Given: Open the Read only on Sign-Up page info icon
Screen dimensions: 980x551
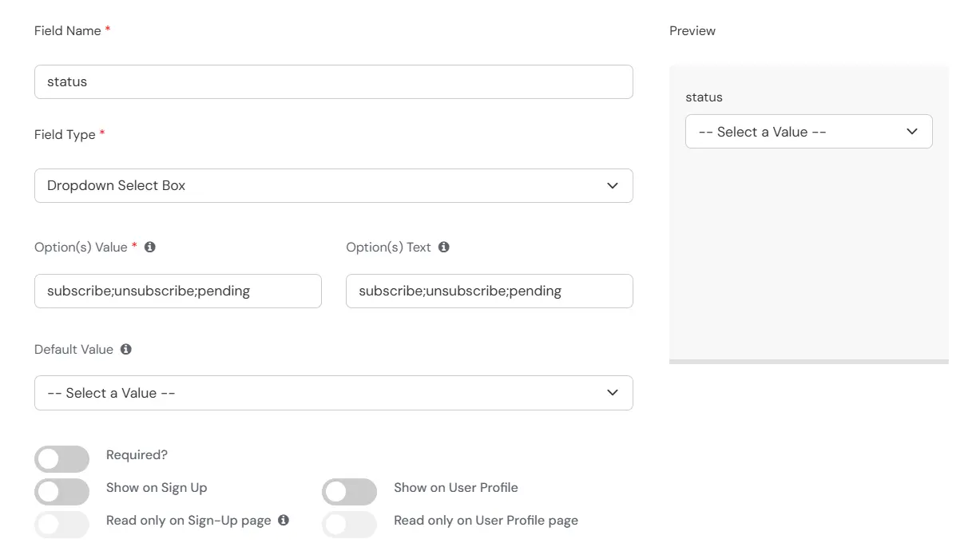Looking at the screenshot, I should coord(284,520).
